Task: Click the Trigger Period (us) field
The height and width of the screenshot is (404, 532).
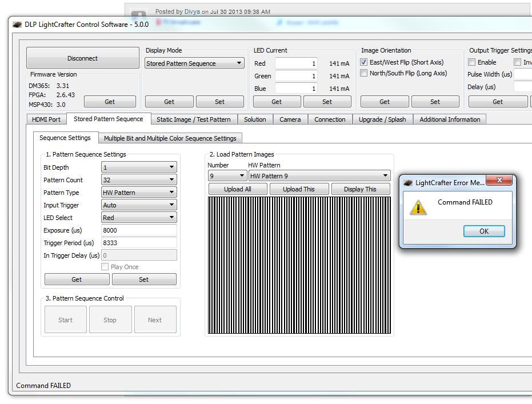Action: click(x=139, y=242)
